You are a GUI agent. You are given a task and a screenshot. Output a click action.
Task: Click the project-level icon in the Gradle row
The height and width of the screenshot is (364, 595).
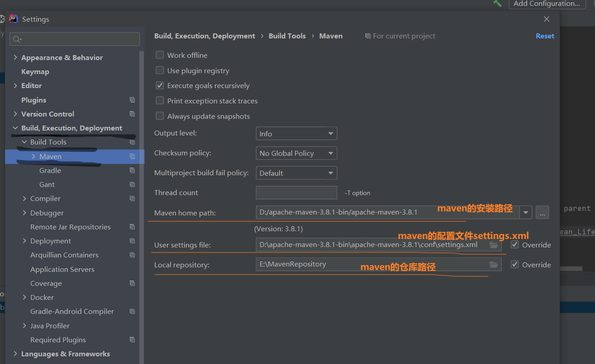click(132, 170)
